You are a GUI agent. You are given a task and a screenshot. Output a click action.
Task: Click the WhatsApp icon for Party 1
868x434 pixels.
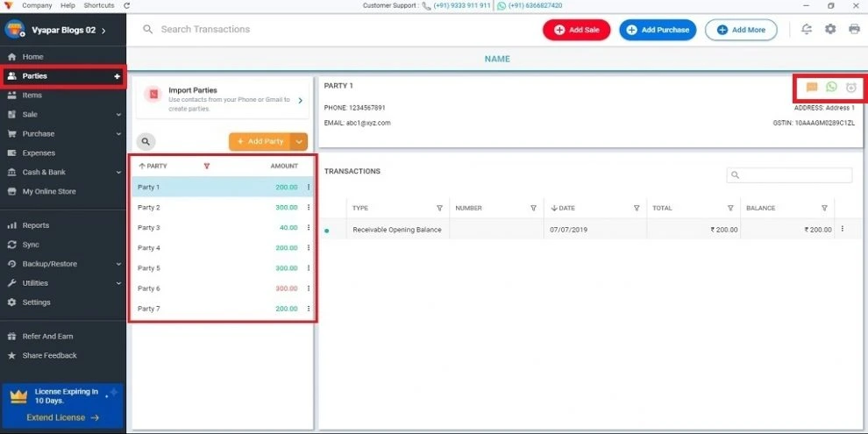(x=831, y=87)
